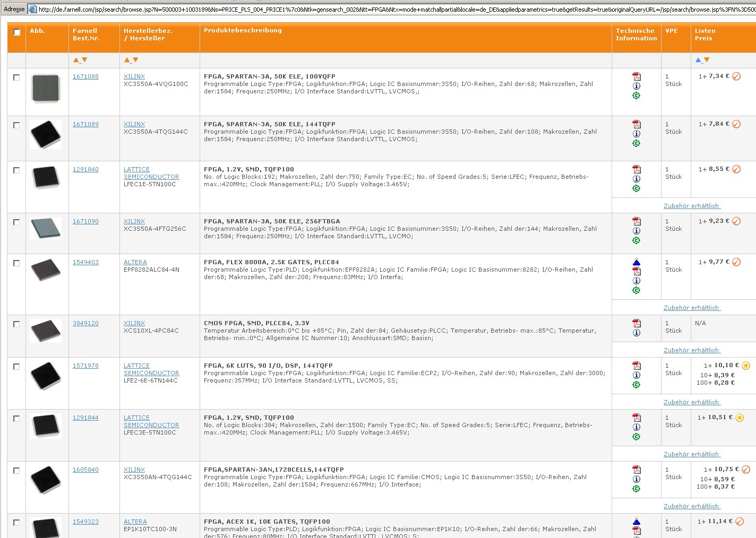
Task: Click the 'CMOS FPGA, SMD, PLCC84, 3.3V' title
Action: click(256, 323)
